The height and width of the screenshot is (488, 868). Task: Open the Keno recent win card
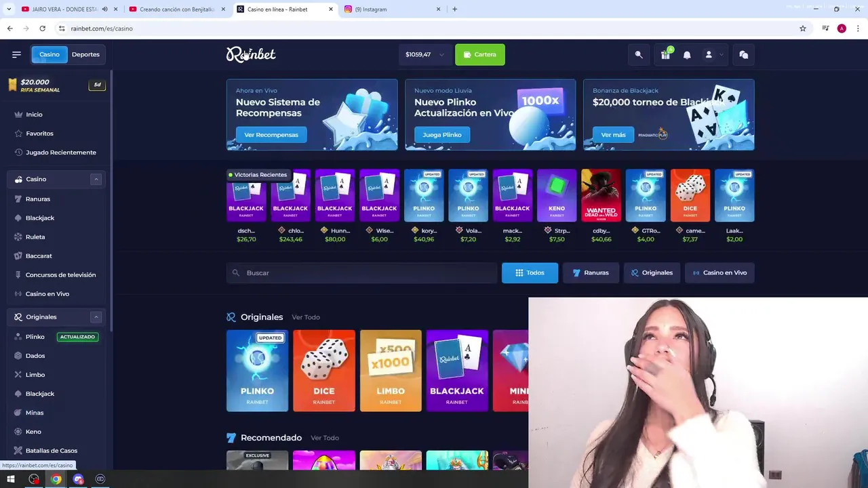pos(557,196)
